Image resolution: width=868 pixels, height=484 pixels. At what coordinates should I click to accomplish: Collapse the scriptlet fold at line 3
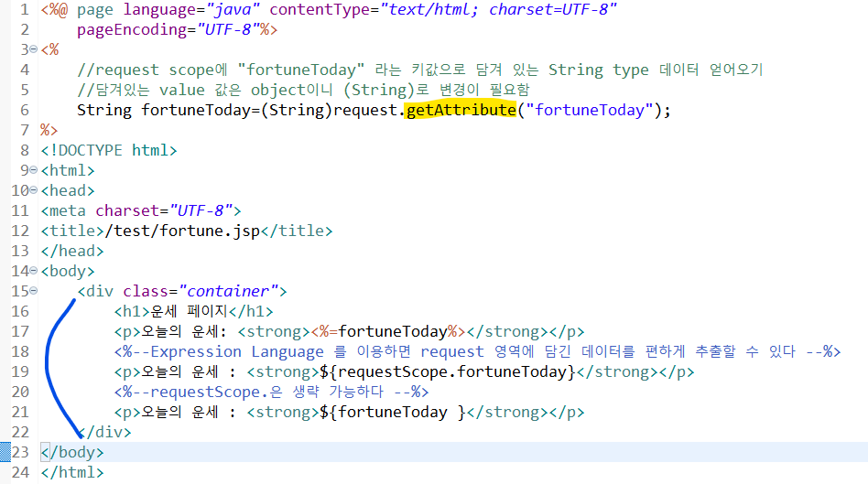33,49
